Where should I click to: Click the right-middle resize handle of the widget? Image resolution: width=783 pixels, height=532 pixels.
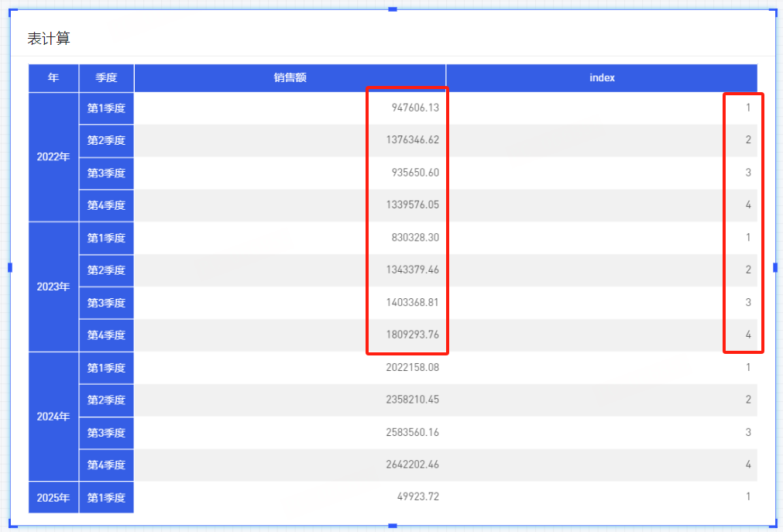coord(775,267)
